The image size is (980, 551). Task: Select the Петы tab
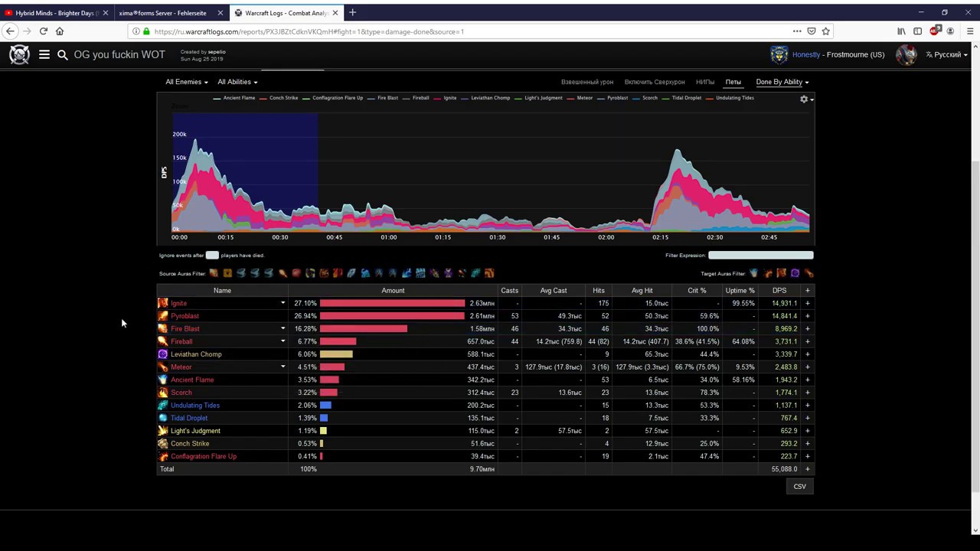pyautogui.click(x=733, y=82)
